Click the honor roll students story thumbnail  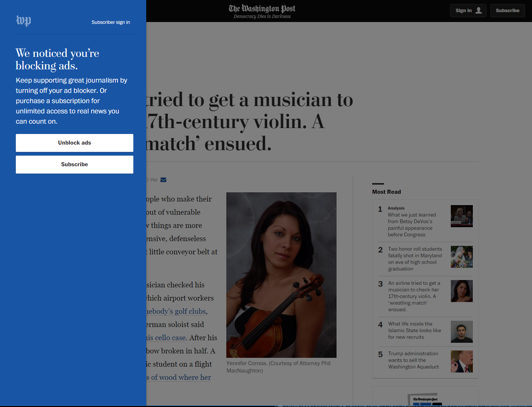pos(461,257)
